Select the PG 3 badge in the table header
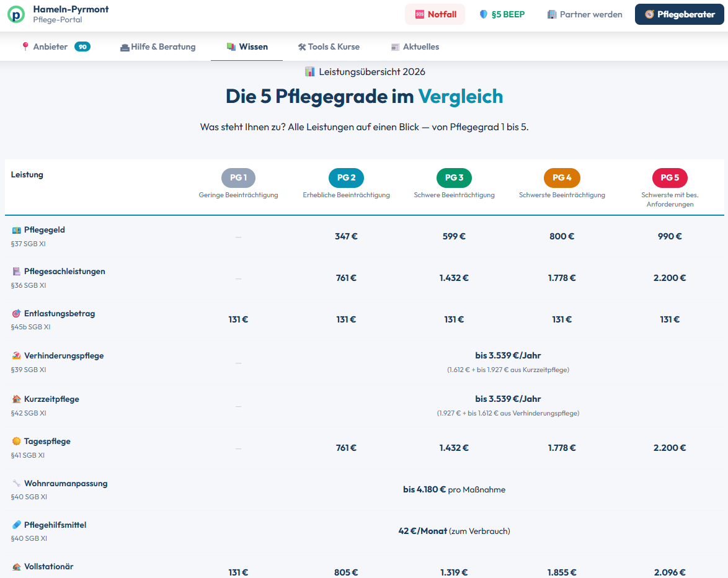Screen dimensions: 728x578 (453, 177)
